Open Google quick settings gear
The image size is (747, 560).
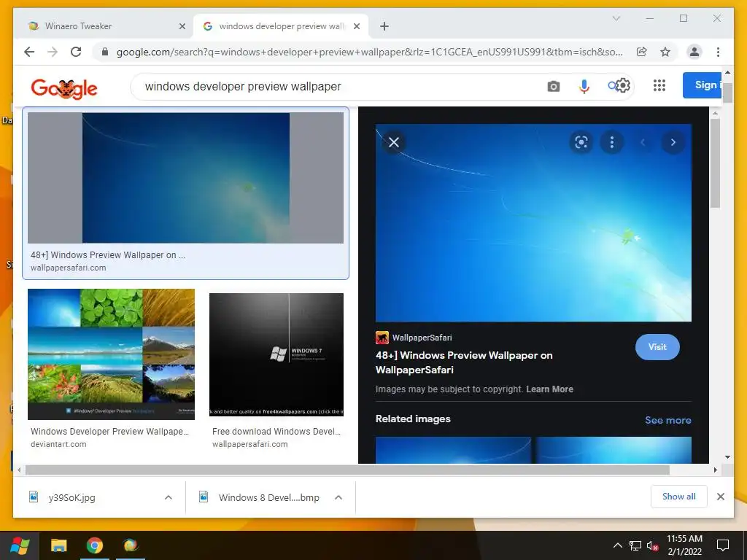click(x=624, y=86)
